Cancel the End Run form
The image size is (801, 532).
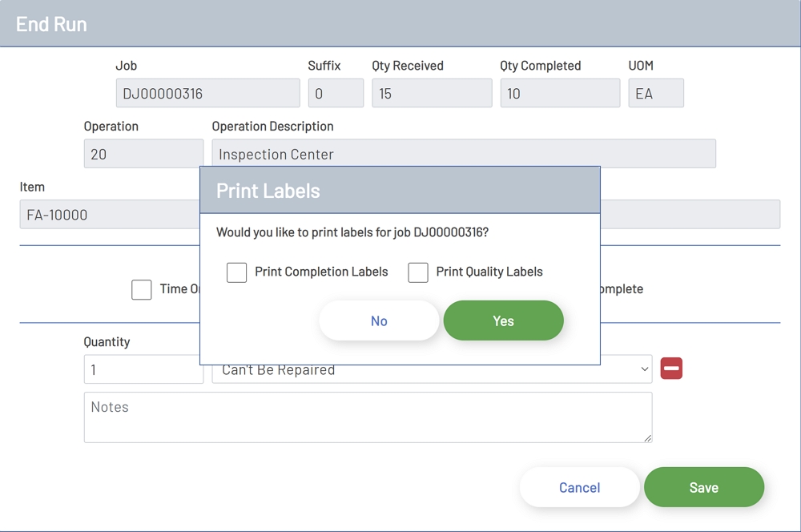[x=579, y=487]
